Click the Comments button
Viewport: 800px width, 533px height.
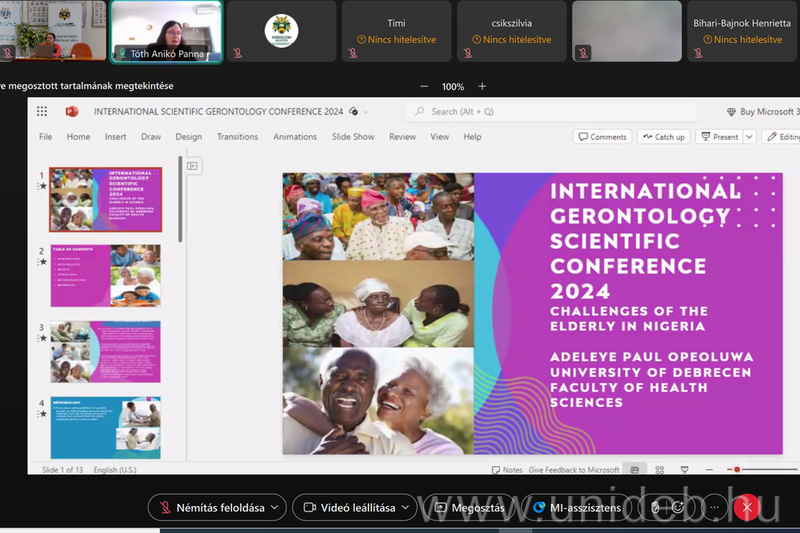click(x=602, y=137)
